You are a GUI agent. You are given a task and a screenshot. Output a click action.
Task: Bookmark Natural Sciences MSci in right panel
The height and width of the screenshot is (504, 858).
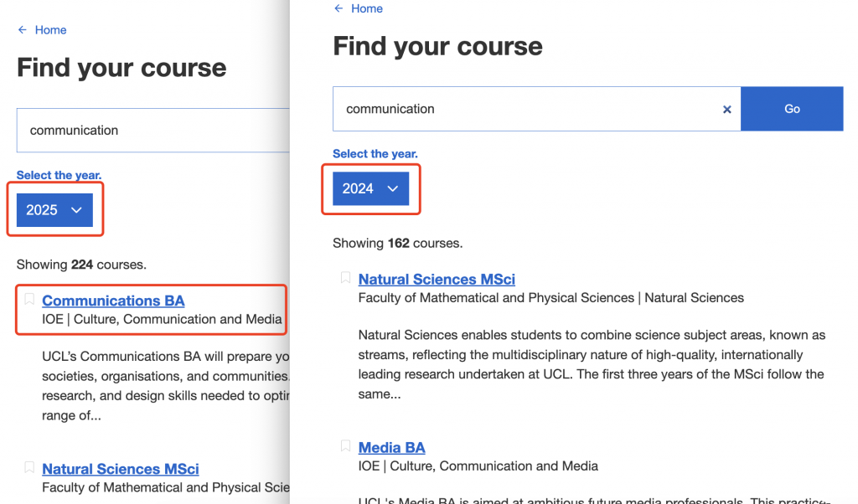tap(345, 278)
